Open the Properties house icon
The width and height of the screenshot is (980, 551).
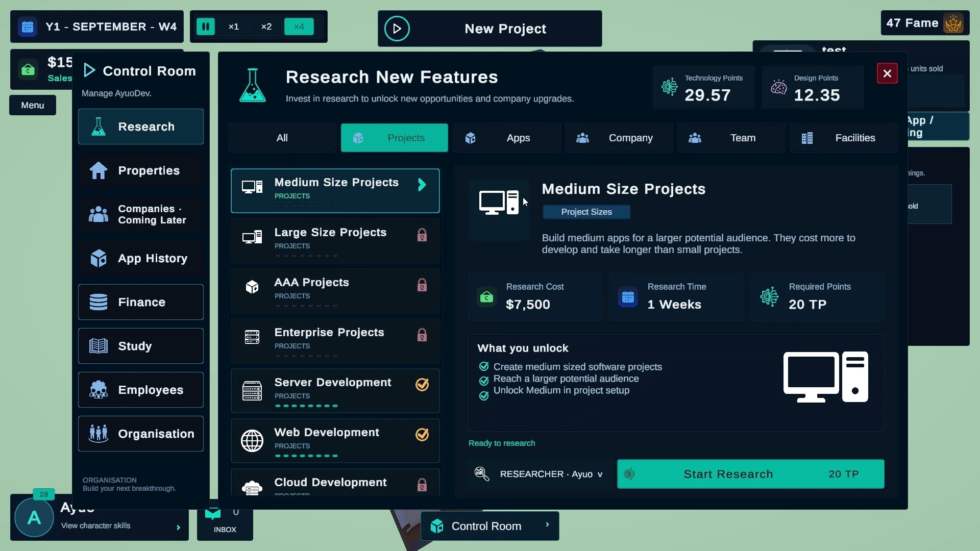click(99, 170)
